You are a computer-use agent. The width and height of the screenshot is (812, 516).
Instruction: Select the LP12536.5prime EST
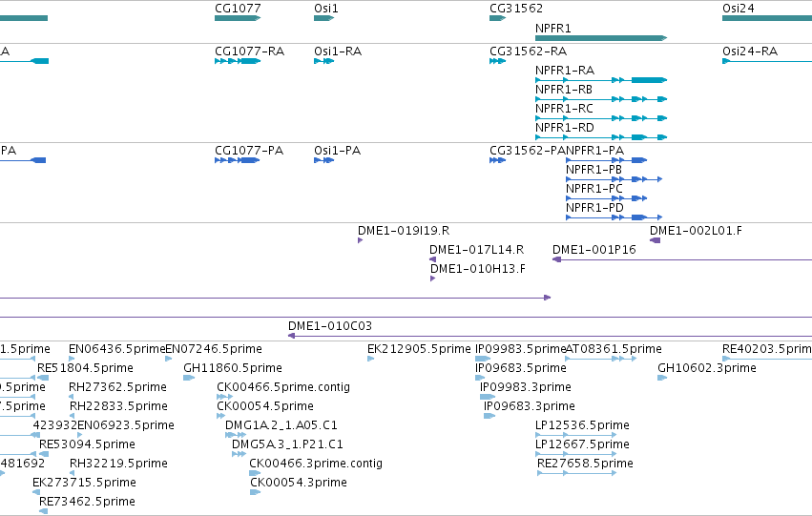(576, 435)
